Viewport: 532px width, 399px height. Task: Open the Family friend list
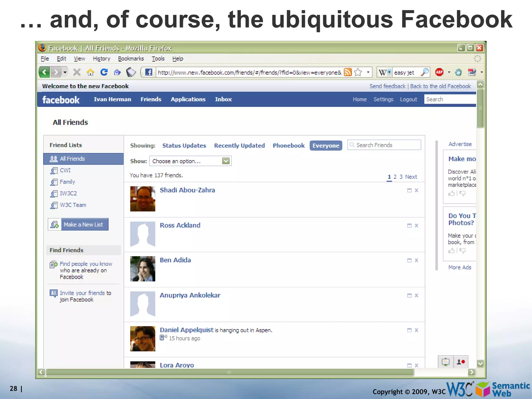coord(67,182)
